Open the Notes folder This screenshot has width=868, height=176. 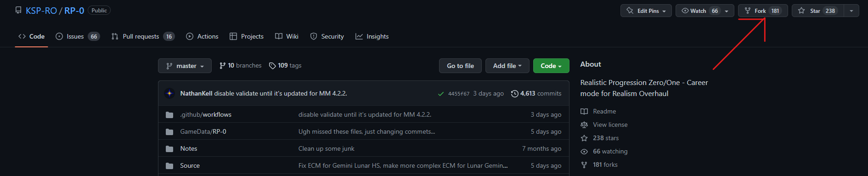coord(189,148)
